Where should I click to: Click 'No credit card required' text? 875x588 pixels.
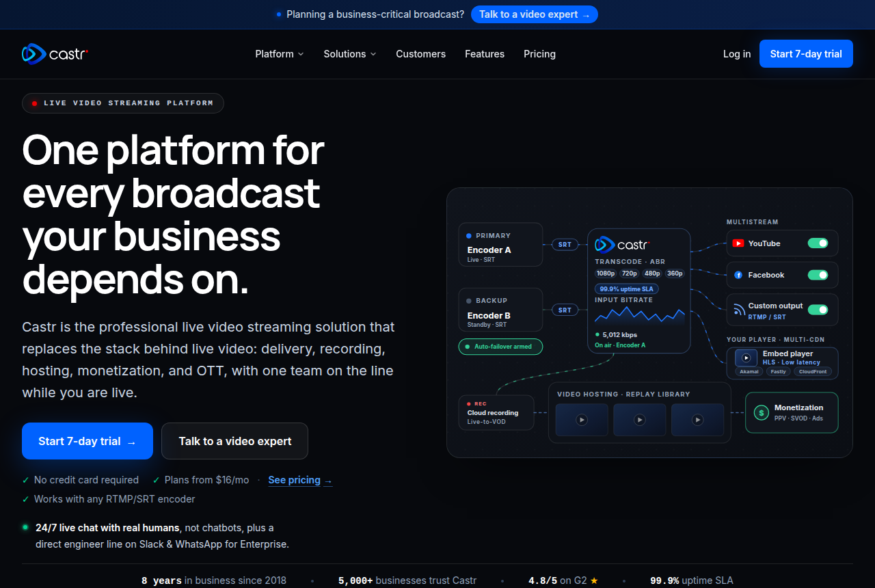(x=86, y=480)
